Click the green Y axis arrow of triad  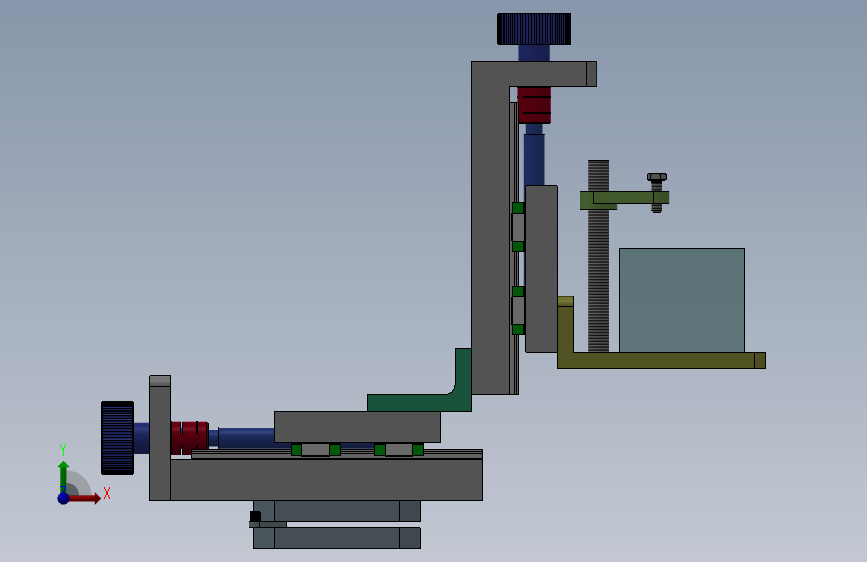pos(64,476)
